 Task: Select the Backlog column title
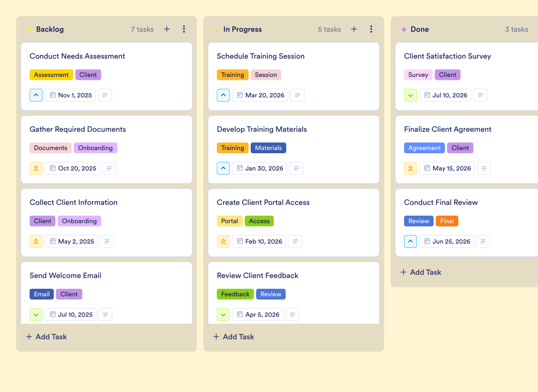click(50, 29)
